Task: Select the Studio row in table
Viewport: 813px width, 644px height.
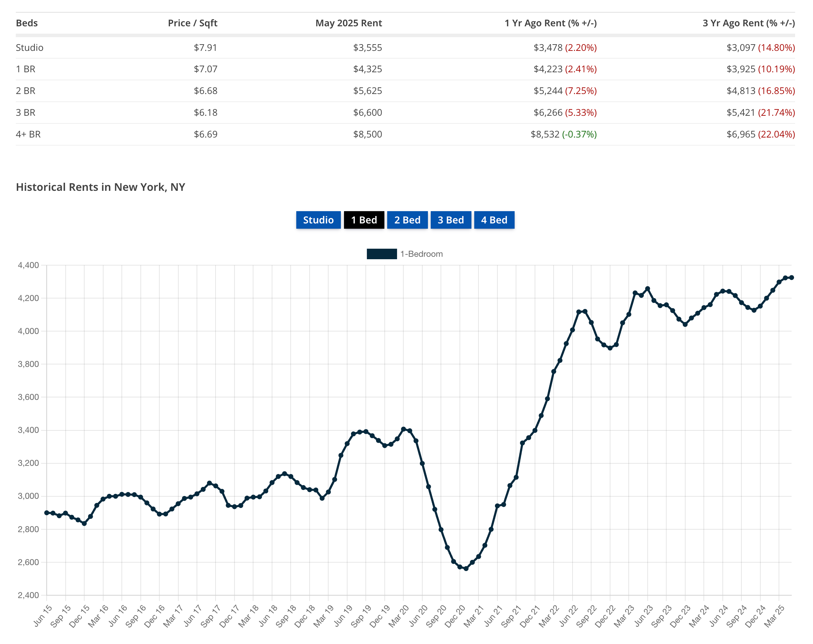Action: click(x=29, y=47)
